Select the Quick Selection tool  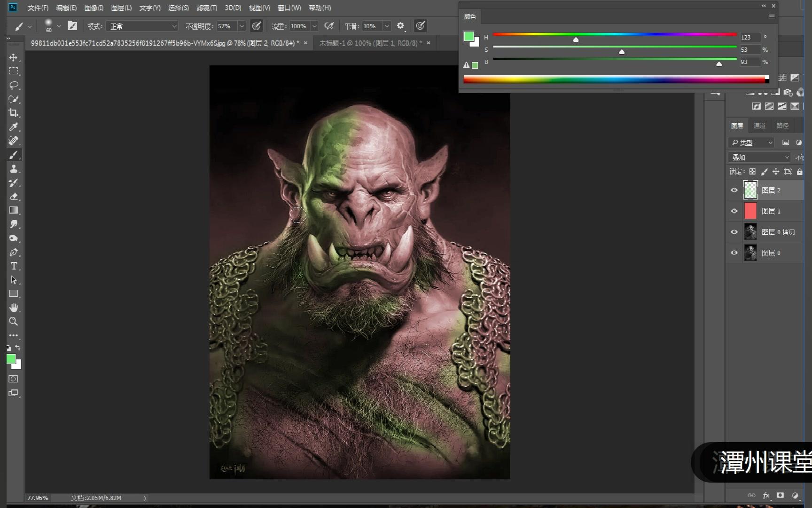click(13, 99)
